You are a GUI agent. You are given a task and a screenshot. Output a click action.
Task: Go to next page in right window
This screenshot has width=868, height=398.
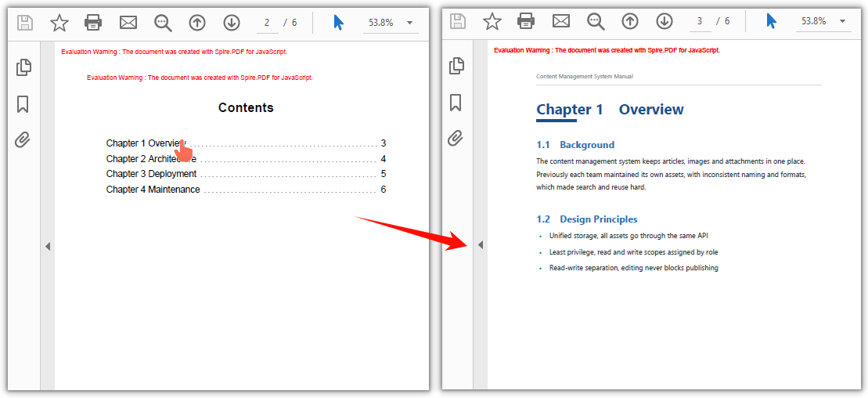point(665,22)
